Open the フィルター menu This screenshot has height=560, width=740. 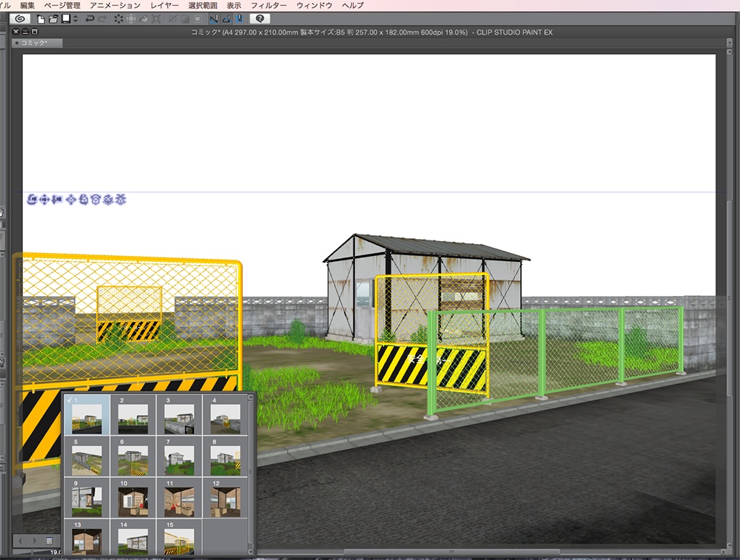(x=269, y=5)
